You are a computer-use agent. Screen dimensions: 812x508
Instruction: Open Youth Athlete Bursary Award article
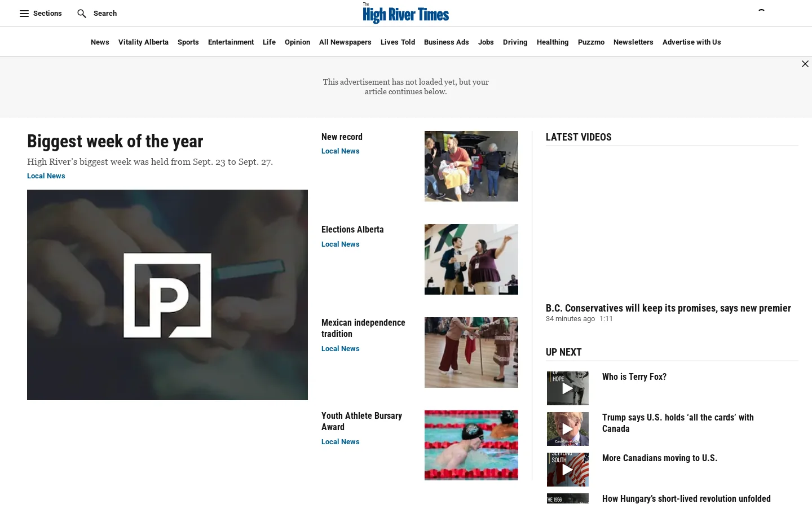tap(361, 422)
